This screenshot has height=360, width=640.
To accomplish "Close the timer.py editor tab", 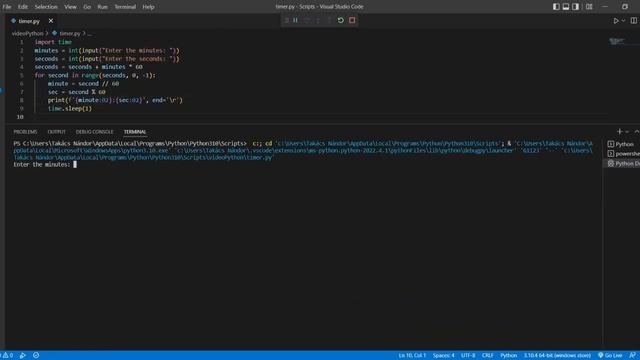I will [51, 21].
